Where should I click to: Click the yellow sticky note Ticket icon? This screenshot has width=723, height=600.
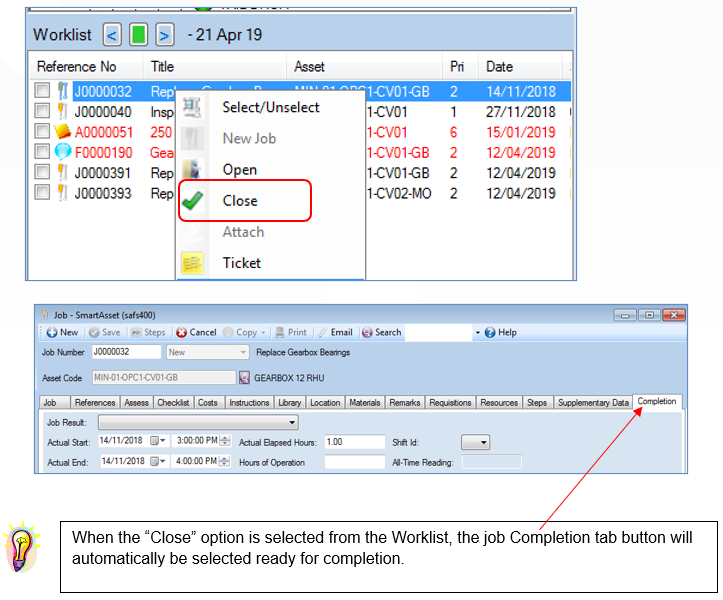[x=192, y=263]
